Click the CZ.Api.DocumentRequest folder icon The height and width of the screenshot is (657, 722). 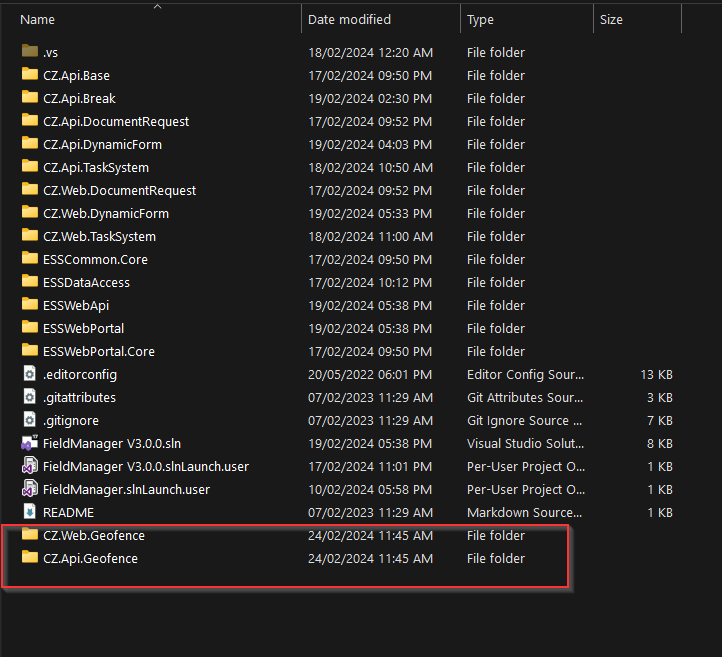click(30, 120)
